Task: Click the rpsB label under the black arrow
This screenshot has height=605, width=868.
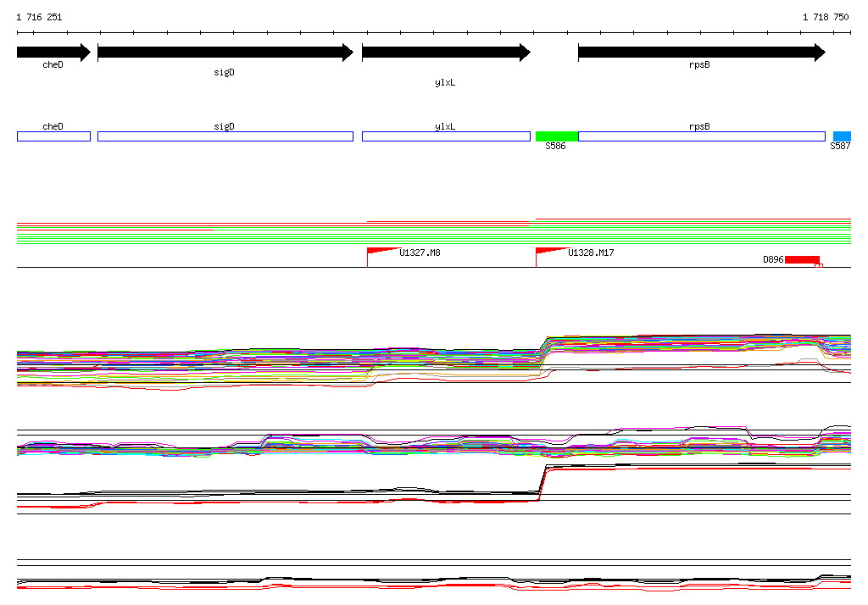Action: coord(699,64)
